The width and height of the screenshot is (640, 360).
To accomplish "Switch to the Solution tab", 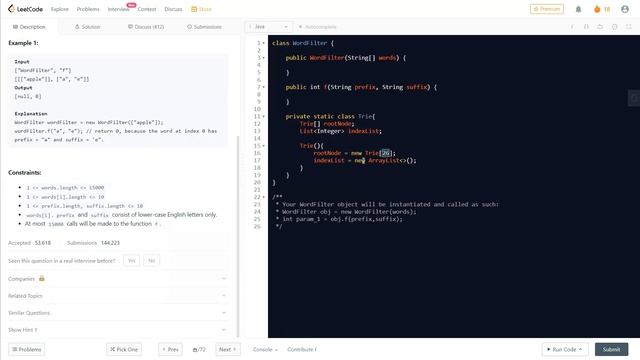I will click(x=87, y=27).
